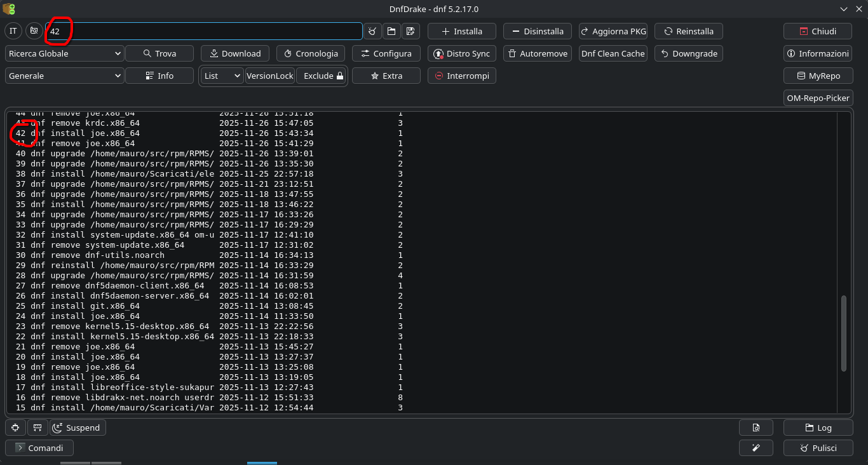Image resolution: width=868 pixels, height=465 pixels.
Task: Open the List dropdown
Action: point(222,76)
